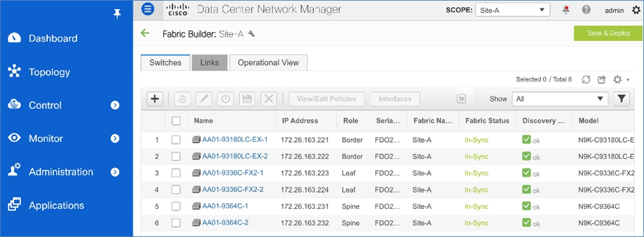
Task: Open the top-right settings gear
Action: 636,10
